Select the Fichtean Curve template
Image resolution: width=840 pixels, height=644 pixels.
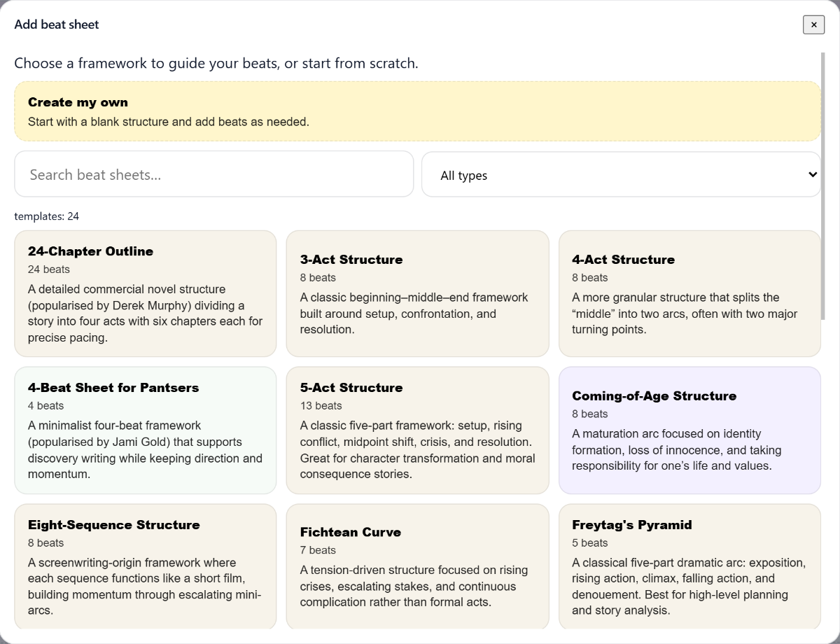tap(417, 566)
